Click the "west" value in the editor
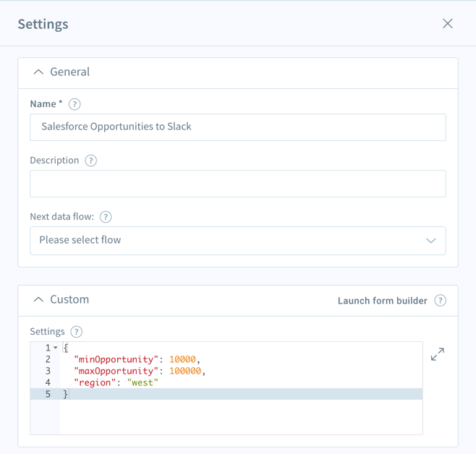This screenshot has width=476, height=454. click(143, 382)
